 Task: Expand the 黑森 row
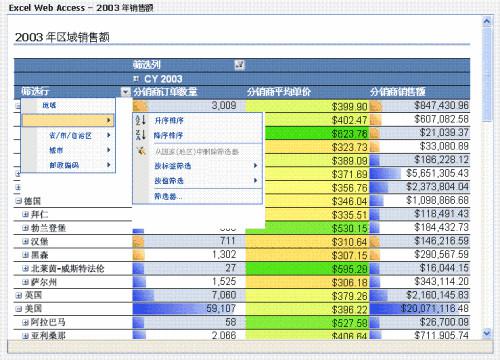coord(25,255)
